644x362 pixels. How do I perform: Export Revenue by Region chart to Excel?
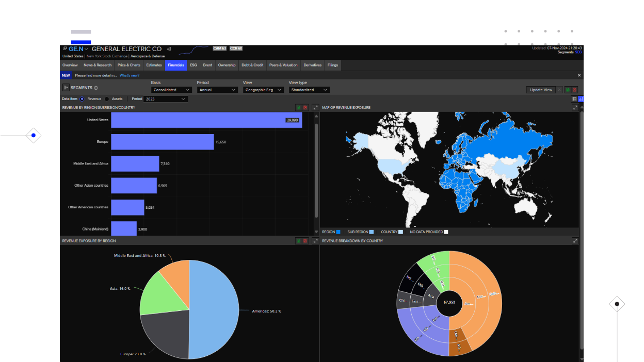[299, 107]
